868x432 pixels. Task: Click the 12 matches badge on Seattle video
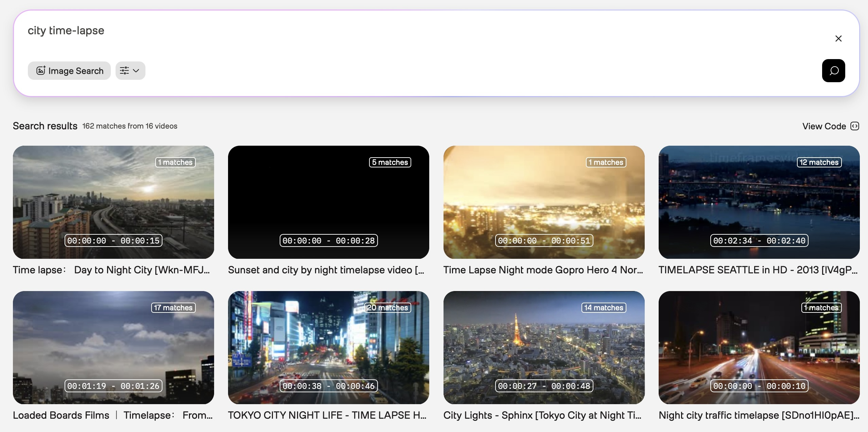point(819,162)
